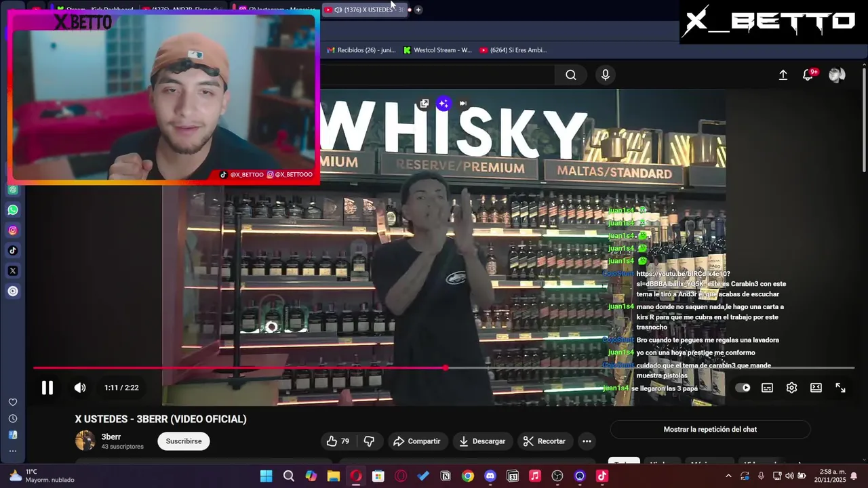Download the video with Descargar

(482, 441)
